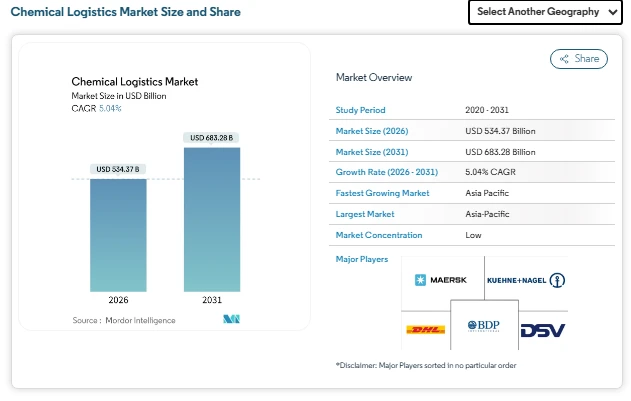Image resolution: width=631 pixels, height=401 pixels.
Task: Click the DSV logo
Action: click(x=543, y=330)
